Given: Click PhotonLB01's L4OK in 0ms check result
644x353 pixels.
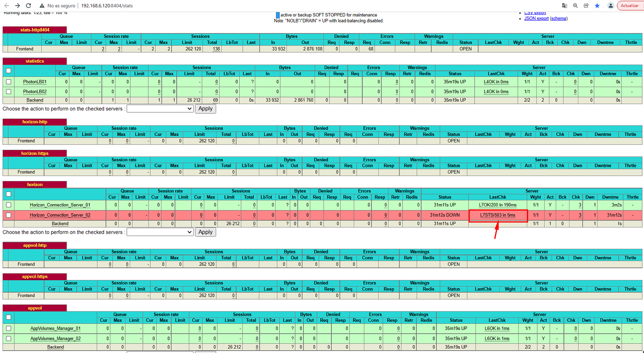Looking at the screenshot, I should pyautogui.click(x=496, y=82).
